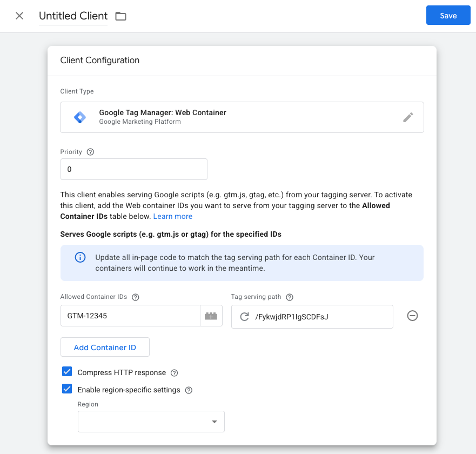Click the Client Configuration heading
476x454 pixels.
tap(99, 60)
